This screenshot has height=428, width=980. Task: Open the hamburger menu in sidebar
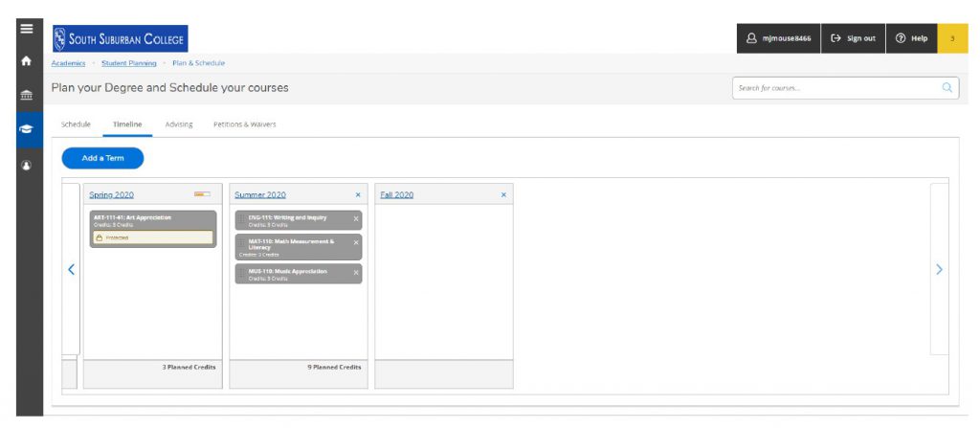point(26,29)
